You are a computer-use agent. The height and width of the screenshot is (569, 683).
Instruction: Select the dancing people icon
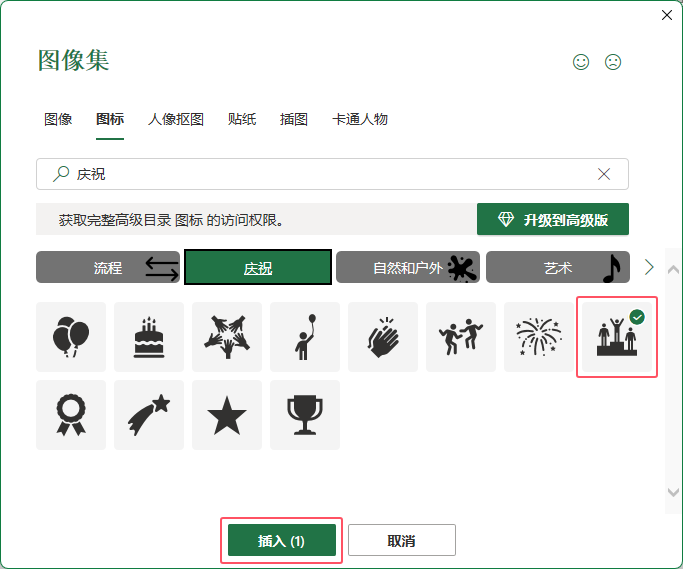point(461,337)
